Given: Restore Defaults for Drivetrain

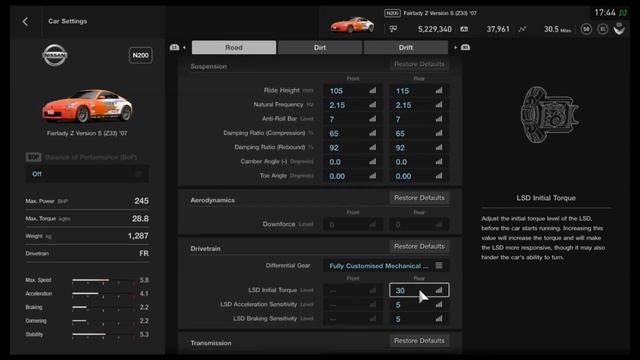Looking at the screenshot, I should [x=419, y=247].
